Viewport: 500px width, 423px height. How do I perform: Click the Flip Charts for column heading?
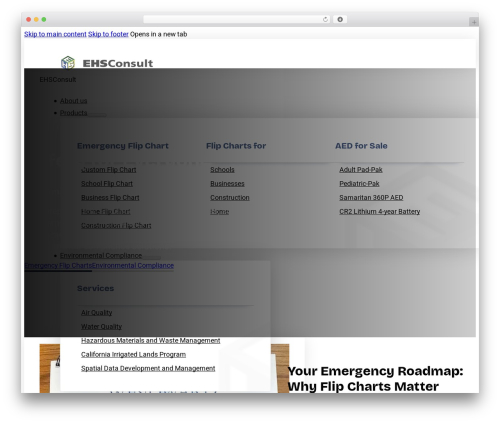[236, 146]
